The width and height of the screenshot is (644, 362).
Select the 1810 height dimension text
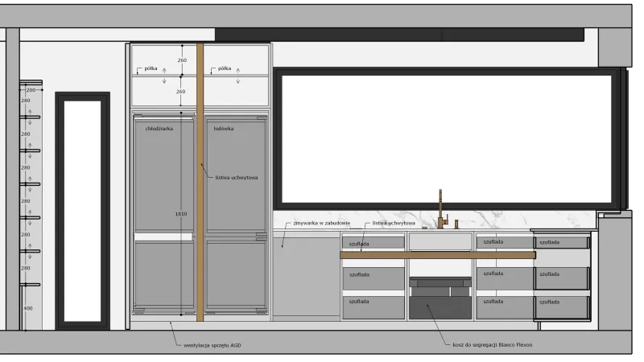click(x=181, y=214)
